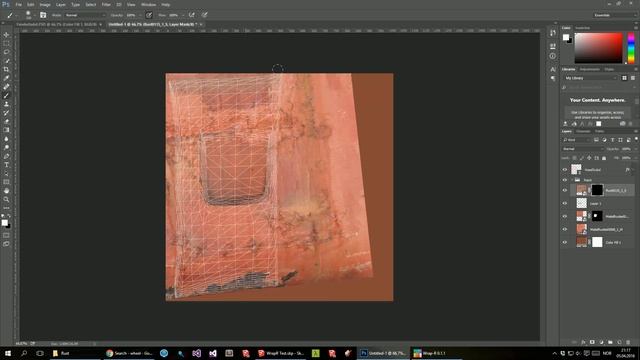Switch Libraries to grid view
Viewport: 640px width, 360px height.
tap(624, 78)
